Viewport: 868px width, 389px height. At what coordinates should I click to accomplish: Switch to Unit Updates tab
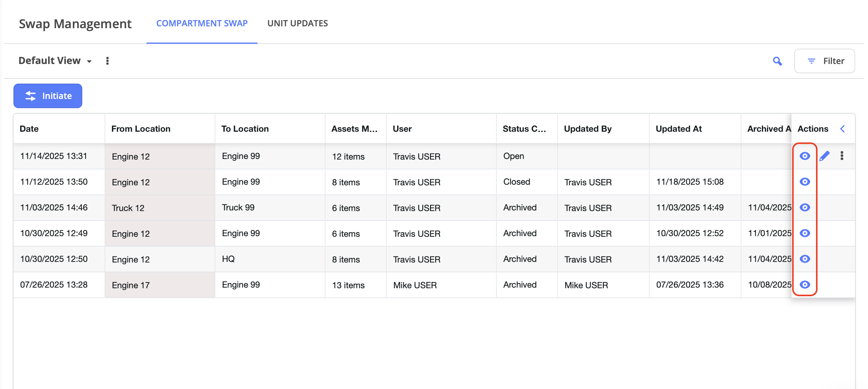297,23
